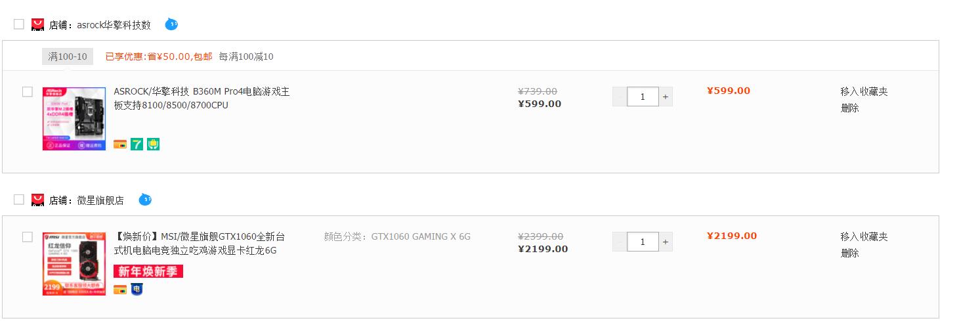
Task: Check the MSI GTX1060 item checkbox
Action: pos(28,237)
